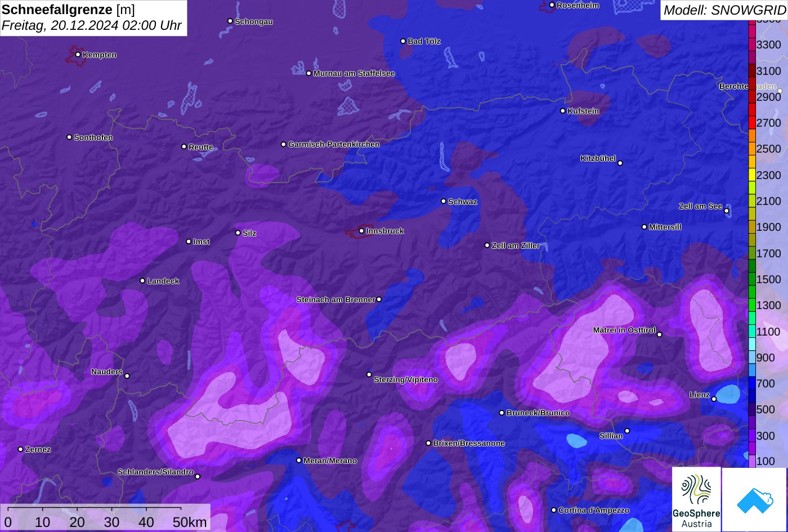Click the bright red legend swatch near 2700
The image size is (788, 532).
coord(752,122)
